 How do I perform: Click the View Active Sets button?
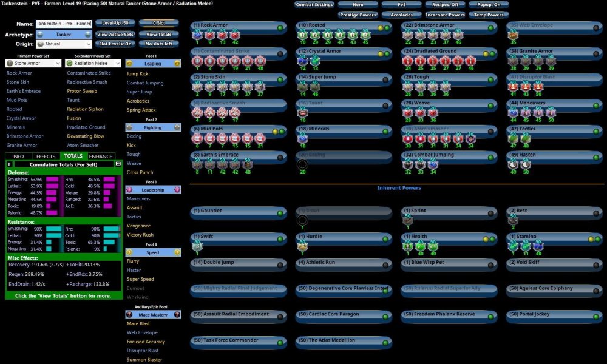115,35
